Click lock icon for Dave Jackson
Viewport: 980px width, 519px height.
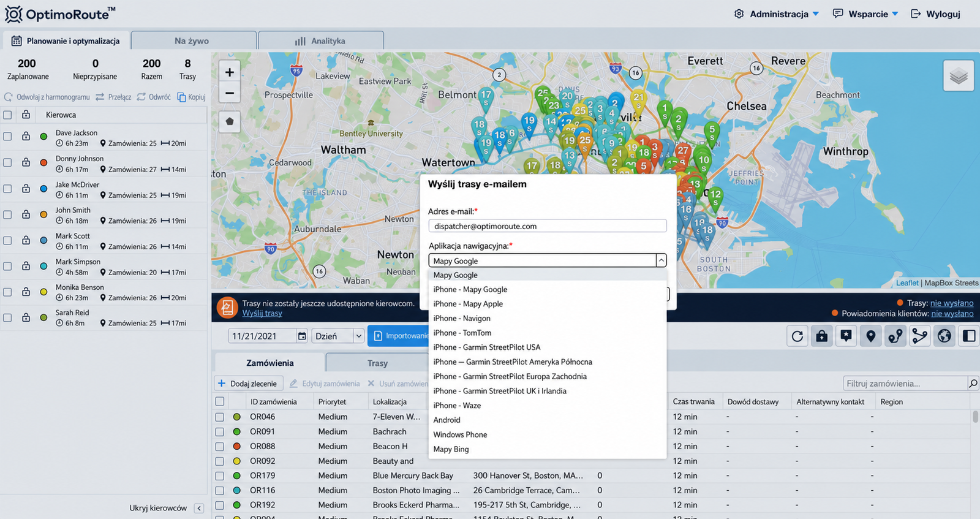(26, 137)
